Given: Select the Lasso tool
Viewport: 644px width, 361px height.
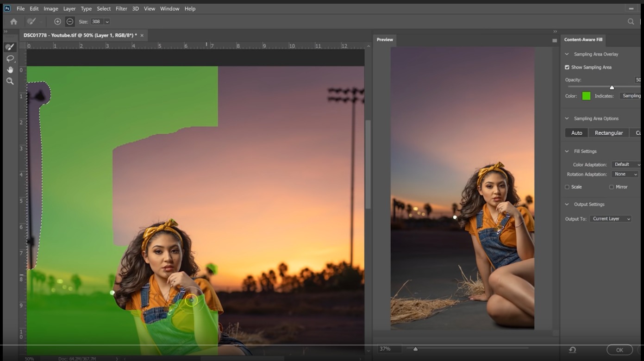Looking at the screenshot, I should click(x=10, y=59).
